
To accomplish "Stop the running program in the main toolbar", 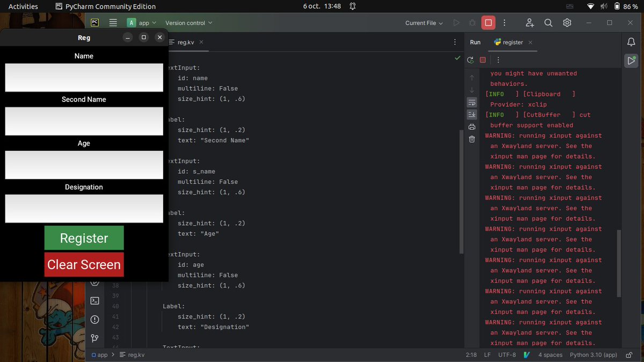I will coord(488,23).
